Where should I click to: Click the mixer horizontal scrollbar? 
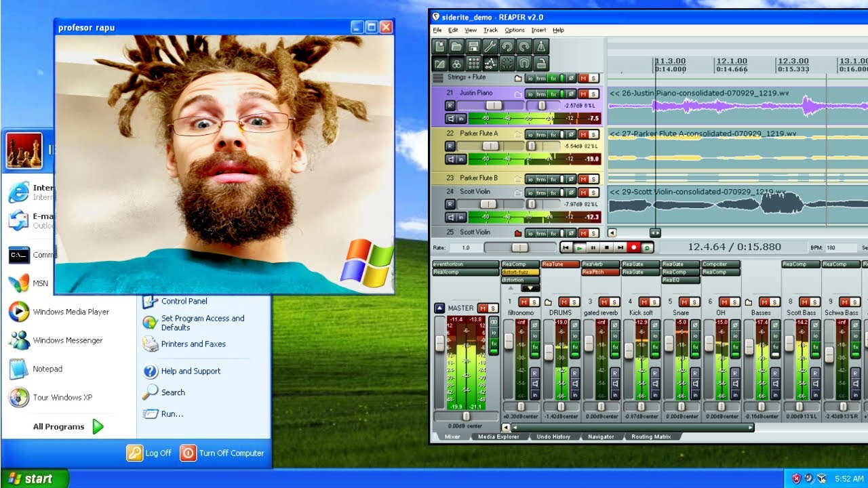(x=632, y=428)
